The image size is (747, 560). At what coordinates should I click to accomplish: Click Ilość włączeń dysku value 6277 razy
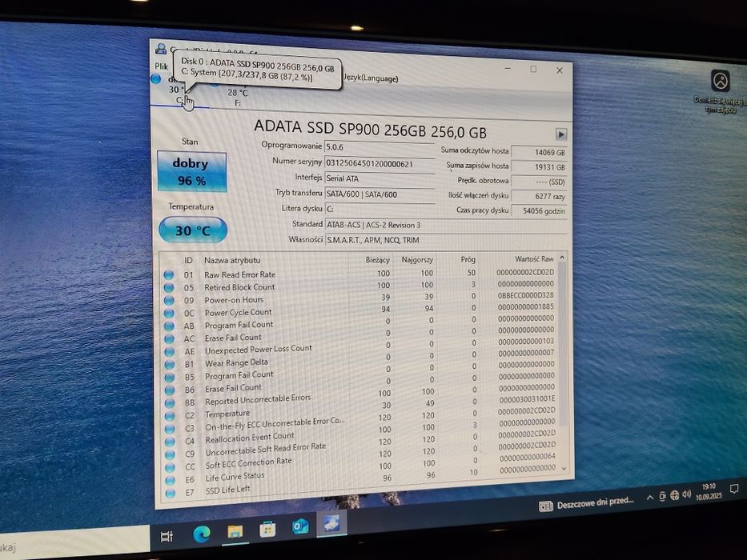[539, 196]
